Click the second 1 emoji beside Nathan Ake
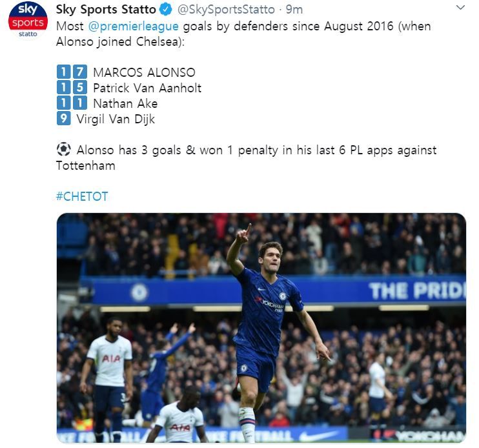 pos(80,103)
